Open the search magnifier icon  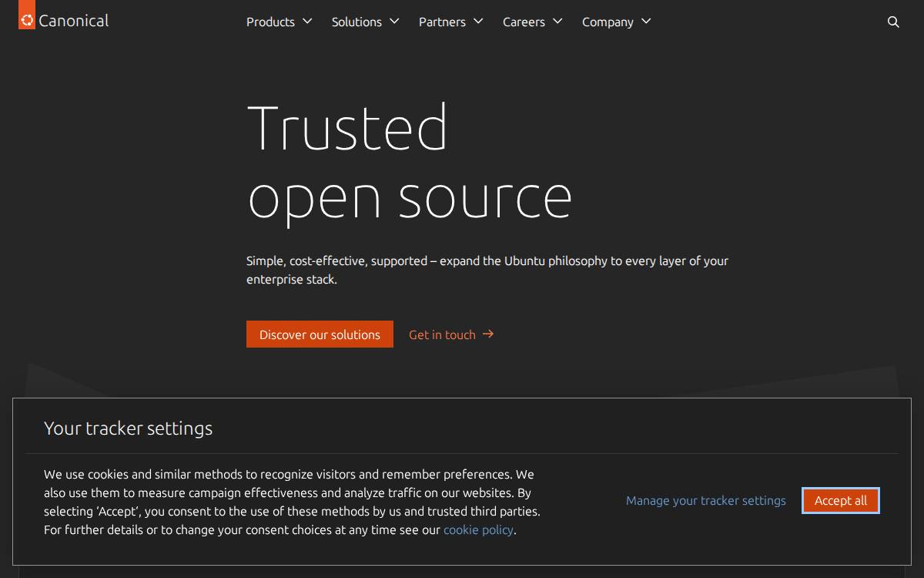pos(893,22)
